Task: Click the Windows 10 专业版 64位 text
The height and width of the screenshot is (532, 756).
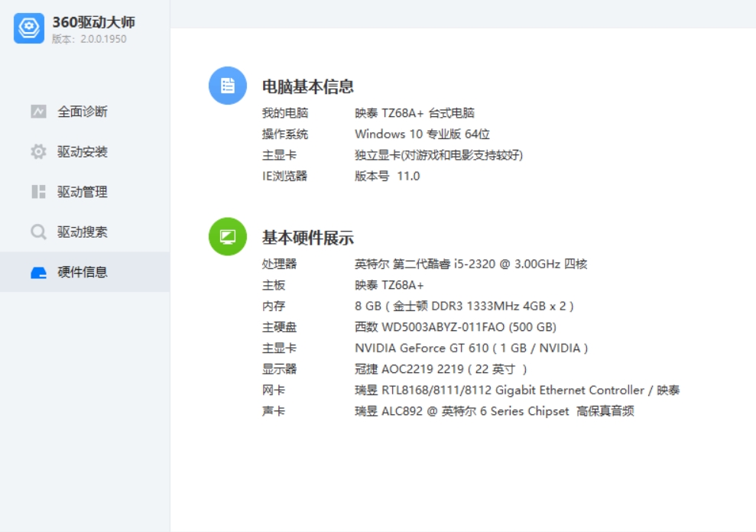Action: [422, 135]
